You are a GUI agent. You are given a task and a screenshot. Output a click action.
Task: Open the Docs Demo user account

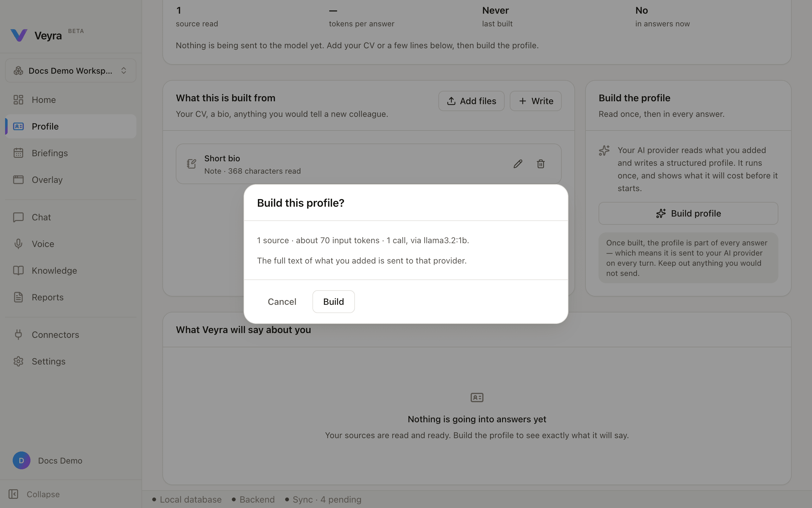(70, 460)
